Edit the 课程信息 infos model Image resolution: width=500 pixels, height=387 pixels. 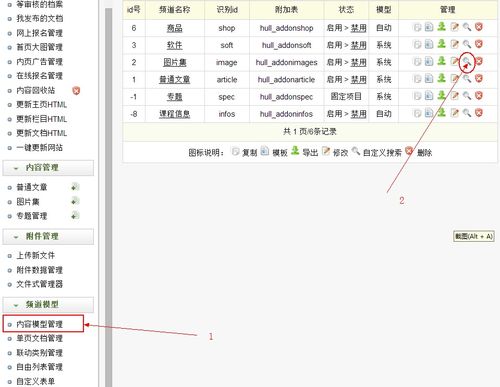click(x=454, y=113)
